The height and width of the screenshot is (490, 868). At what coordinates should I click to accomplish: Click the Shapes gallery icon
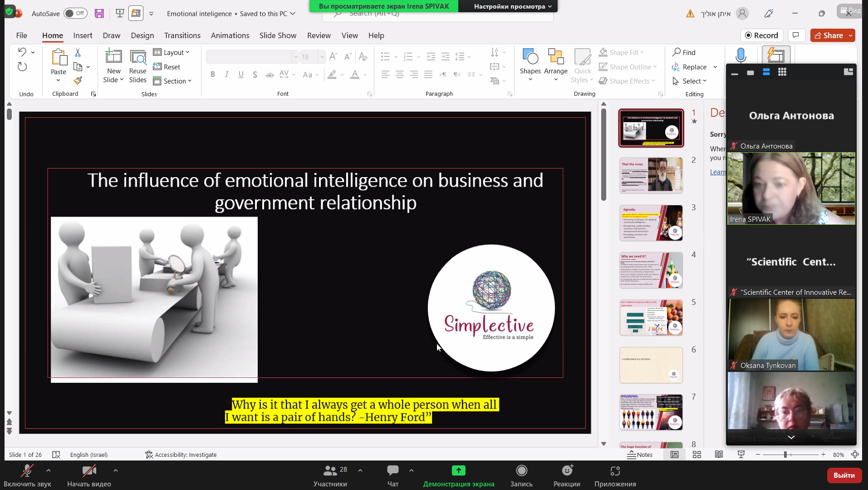530,57
